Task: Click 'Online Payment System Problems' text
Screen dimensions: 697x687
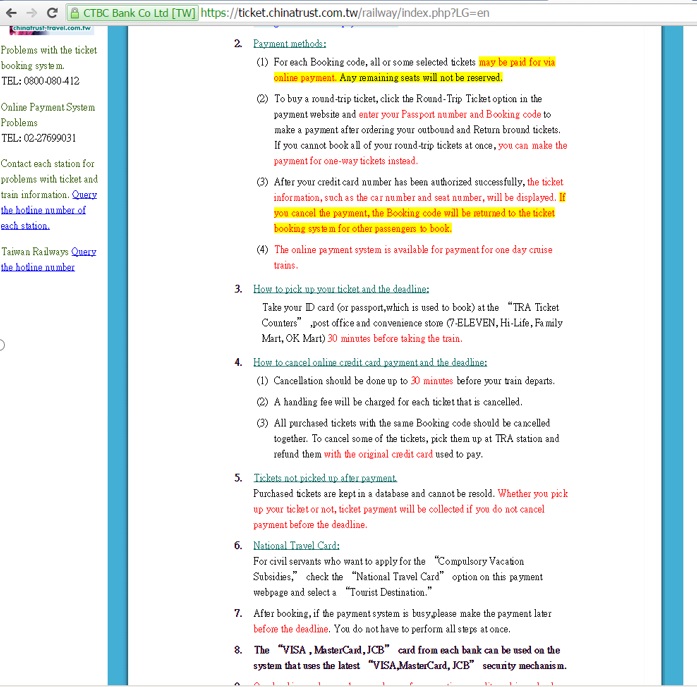Action: 48,115
